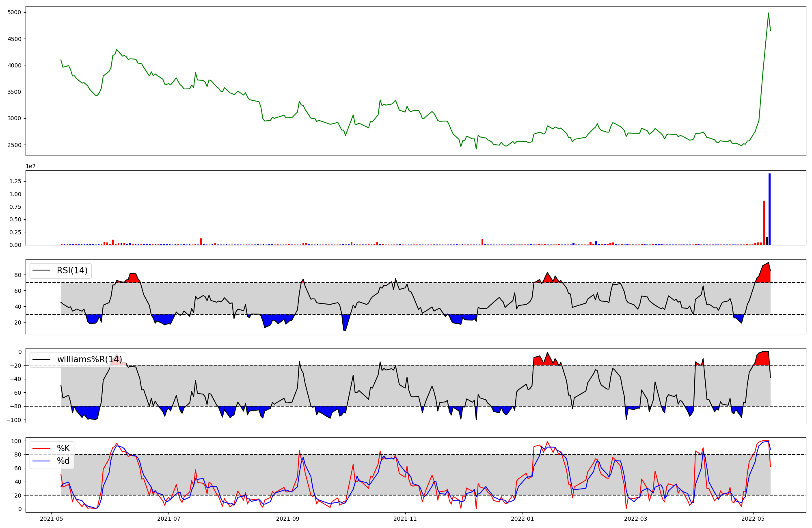The width and height of the screenshot is (812, 528).
Task: Click the 2022-03 x-axis date label
Action: point(635,518)
